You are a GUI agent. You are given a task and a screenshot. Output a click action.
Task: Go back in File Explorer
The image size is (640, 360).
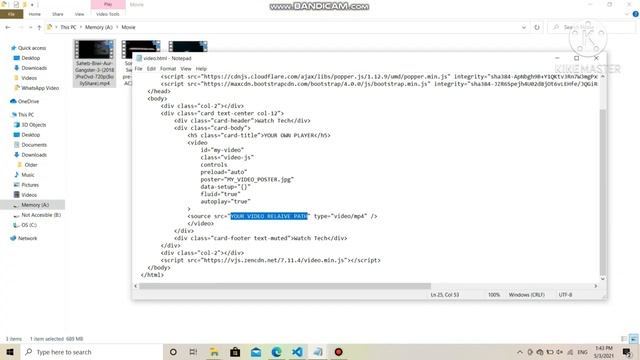coord(8,27)
